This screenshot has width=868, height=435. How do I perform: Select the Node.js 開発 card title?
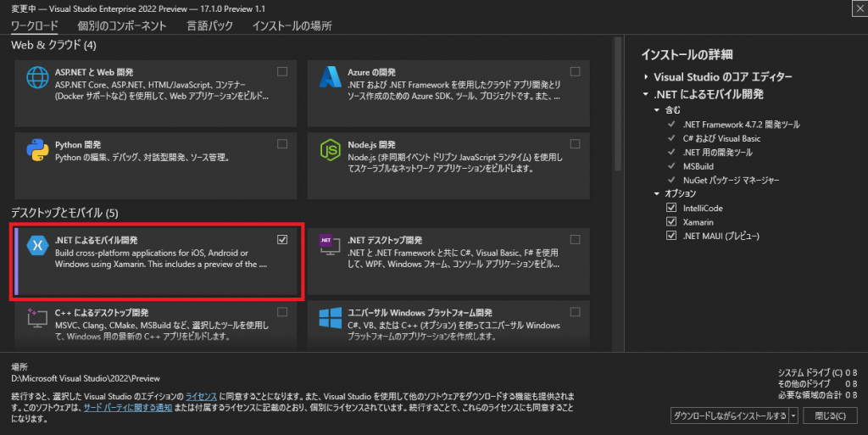click(x=371, y=144)
